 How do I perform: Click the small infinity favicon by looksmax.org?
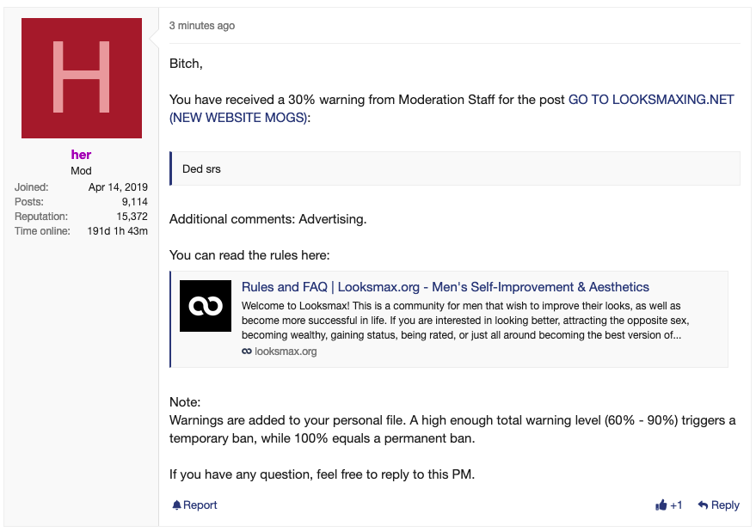pos(246,352)
